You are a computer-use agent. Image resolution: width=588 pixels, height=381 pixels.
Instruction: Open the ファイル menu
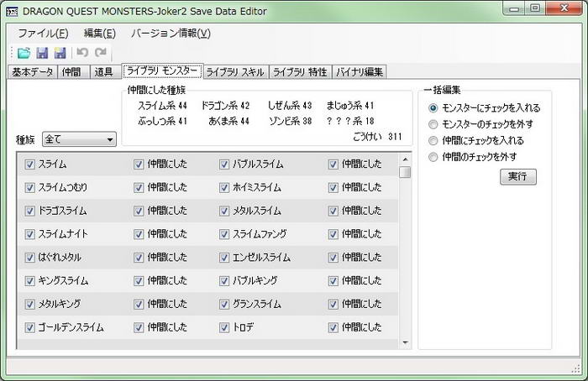pyautogui.click(x=42, y=33)
